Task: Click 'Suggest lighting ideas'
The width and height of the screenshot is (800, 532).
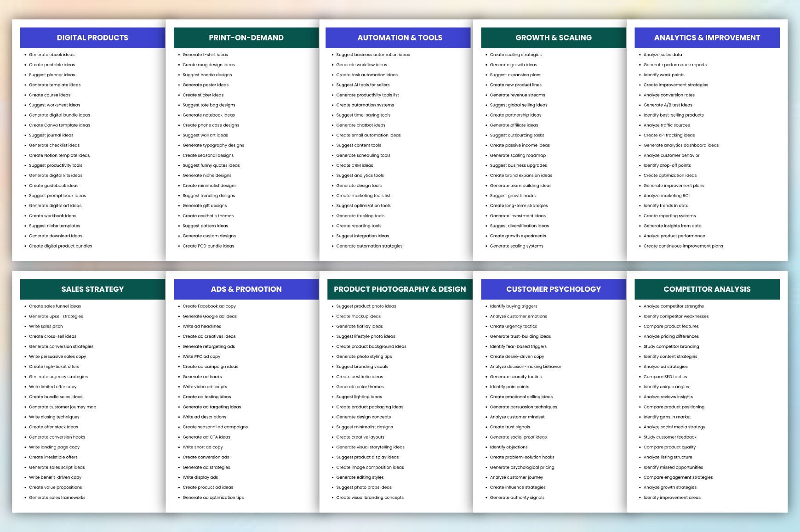Action: pyautogui.click(x=359, y=397)
